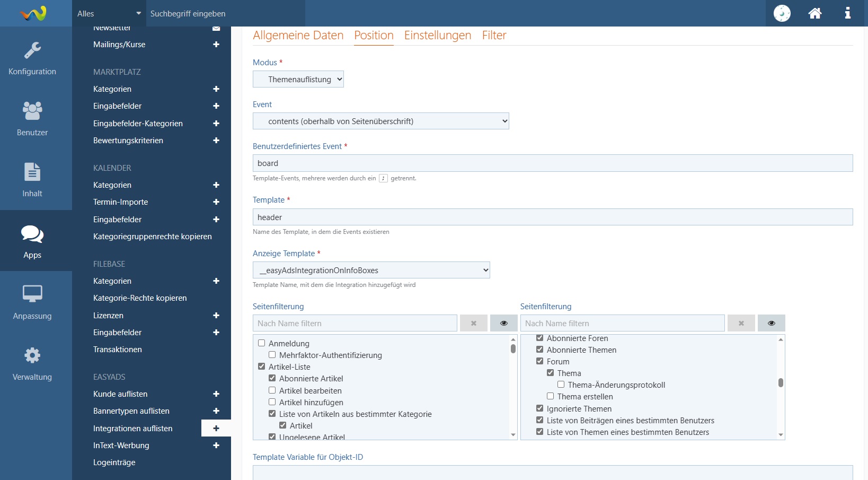Add Bannertypen via plus icon

[x=216, y=411]
